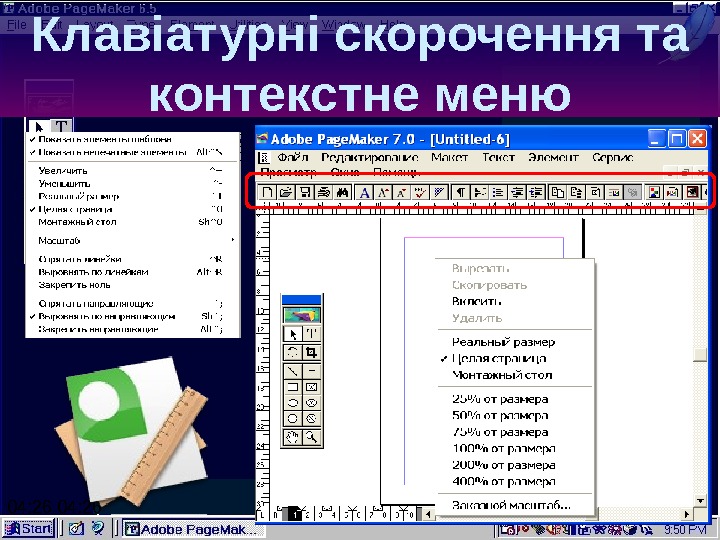Select the Hand tool in toolbox
The width and height of the screenshot is (720, 540).
[x=292, y=437]
